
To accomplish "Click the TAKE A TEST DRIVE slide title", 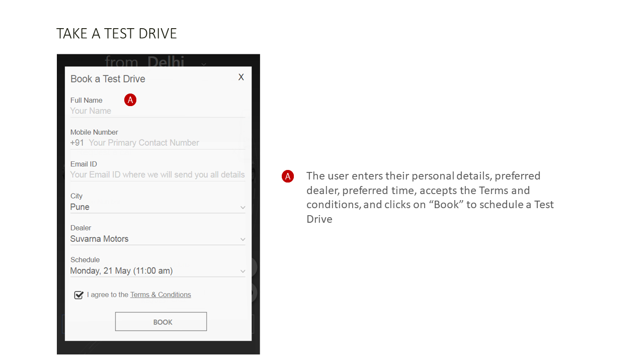I will click(x=117, y=34).
